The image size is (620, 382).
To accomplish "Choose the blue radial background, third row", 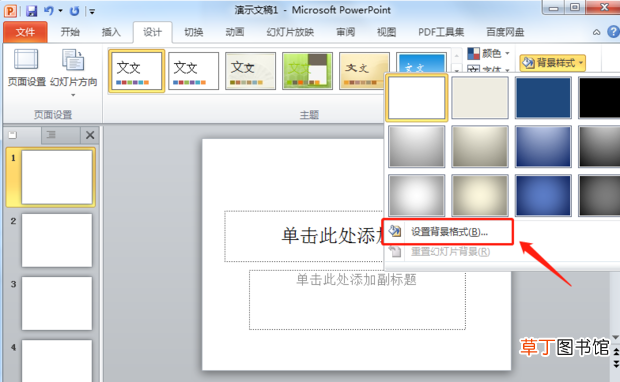I will click(x=543, y=195).
